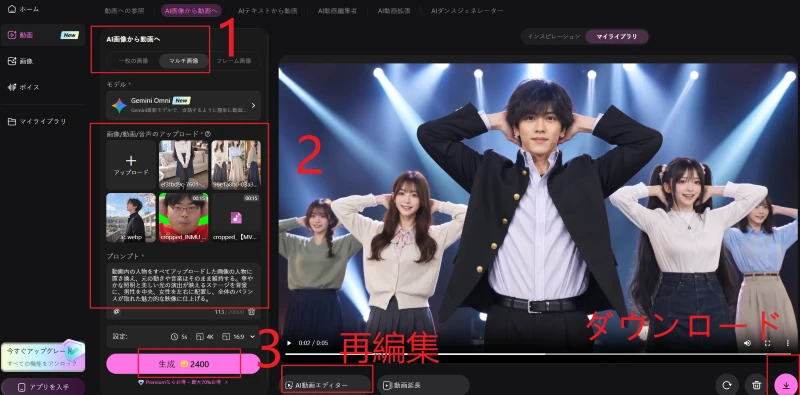Mute the video with speaker icon

click(748, 343)
